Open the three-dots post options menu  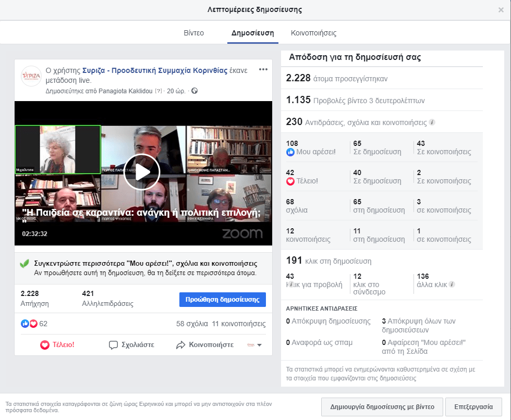point(263,70)
